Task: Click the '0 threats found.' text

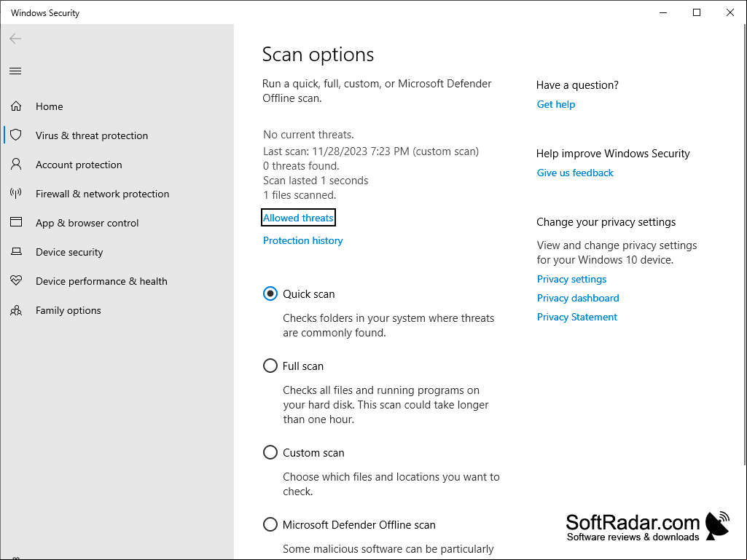Action: (x=301, y=166)
